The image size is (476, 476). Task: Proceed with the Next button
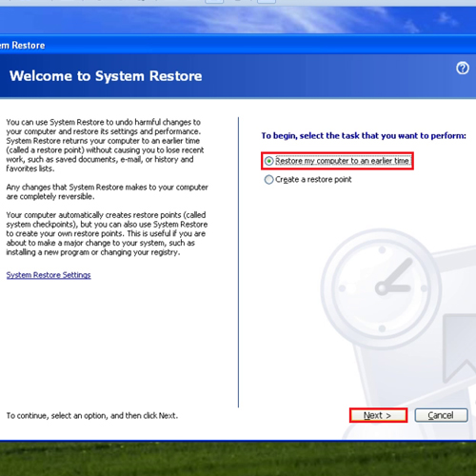pos(378,415)
